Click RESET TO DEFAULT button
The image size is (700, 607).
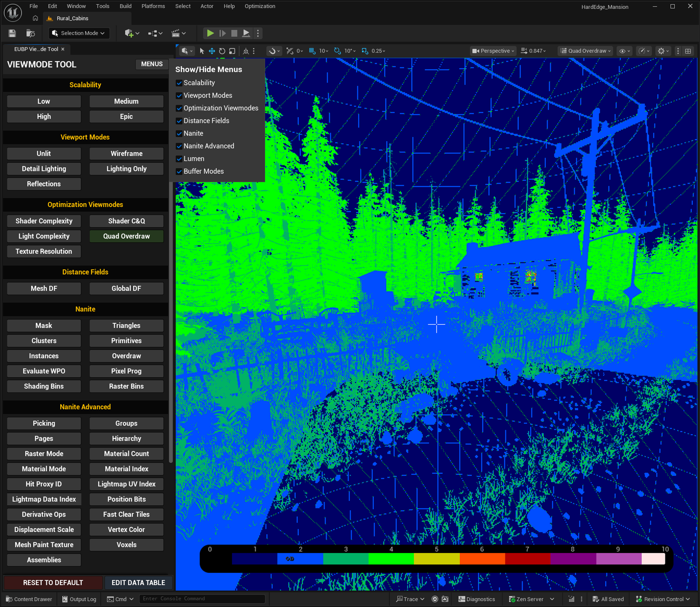tap(53, 583)
